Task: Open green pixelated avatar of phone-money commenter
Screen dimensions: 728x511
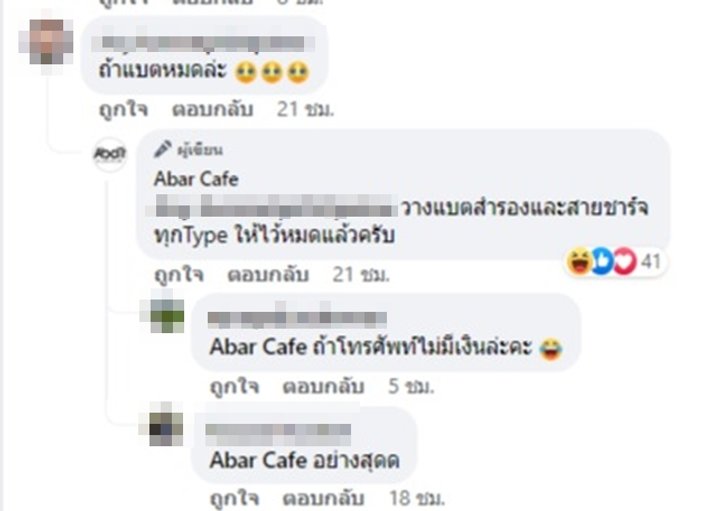Action: pyautogui.click(x=167, y=317)
